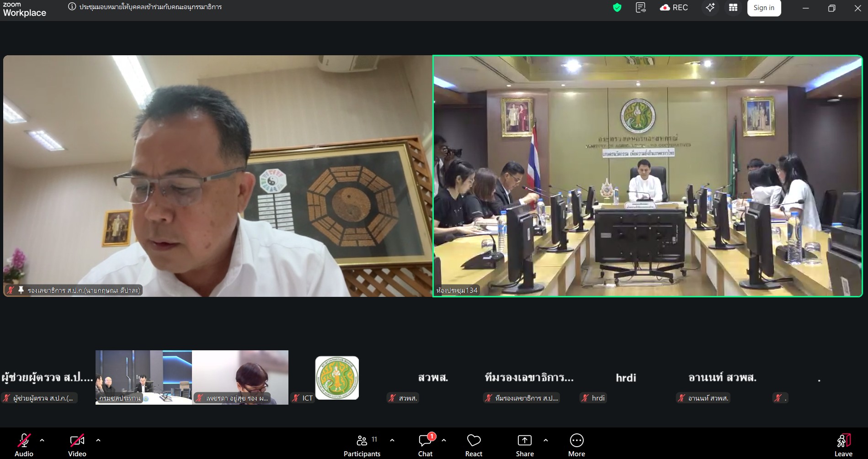Select the กรมชลประทาน participant thumbnail

tap(144, 377)
